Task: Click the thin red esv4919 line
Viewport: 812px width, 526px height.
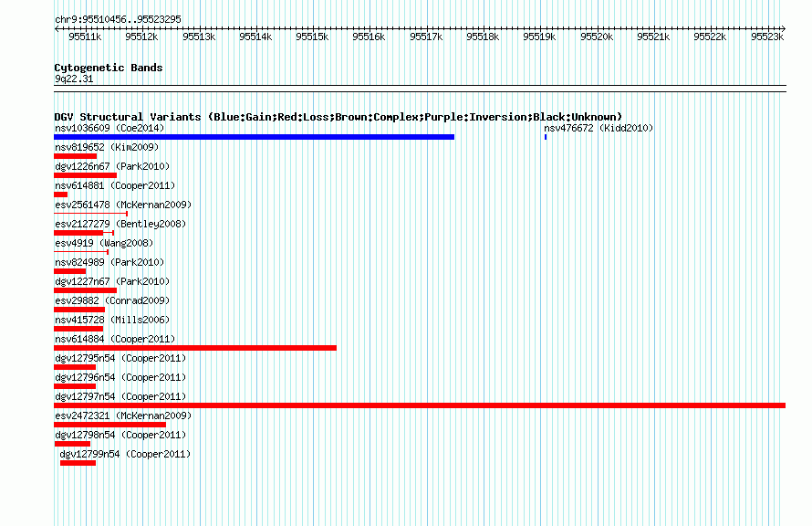Action: [x=81, y=252]
